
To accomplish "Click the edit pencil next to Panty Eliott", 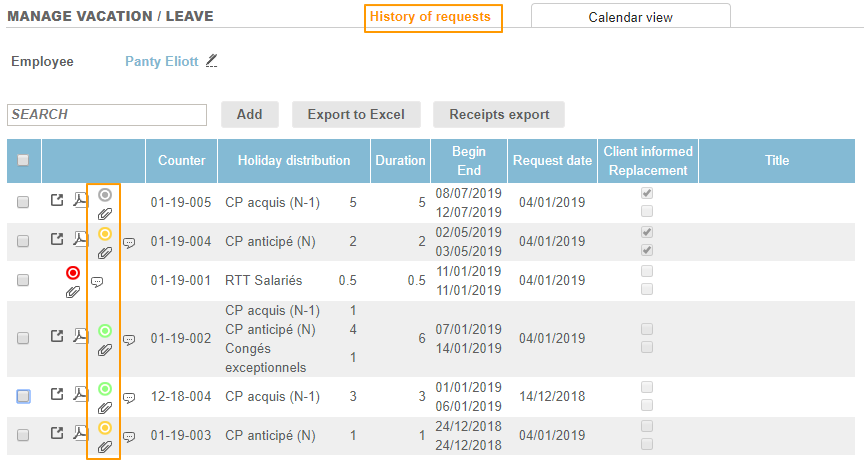I will pyautogui.click(x=211, y=61).
